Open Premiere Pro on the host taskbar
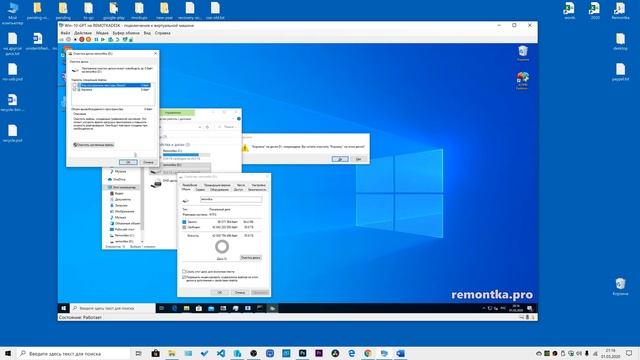This screenshot has height=360, width=640. tap(319, 353)
